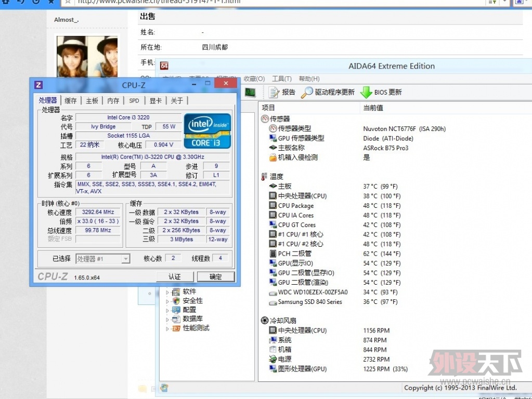Viewport: 532px width, 399px height.
Task: Click the forum user avatar photo
Action: [x=87, y=56]
